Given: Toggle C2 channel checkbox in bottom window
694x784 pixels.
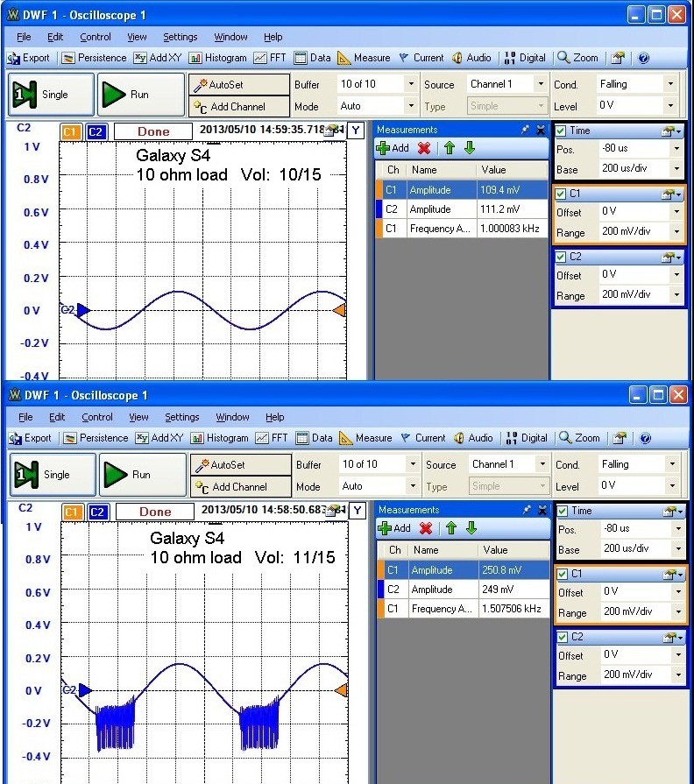Looking at the screenshot, I should [563, 637].
